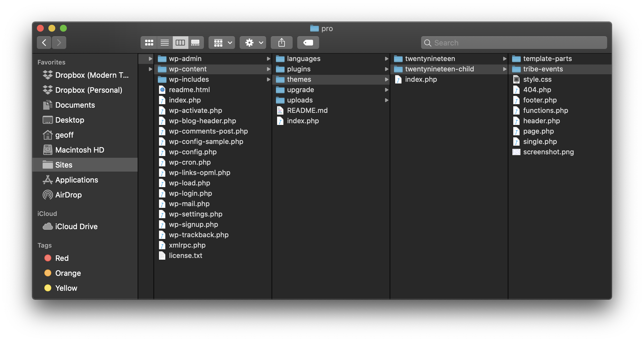
Task: Open AirDrop from the sidebar
Action: [x=85, y=195]
